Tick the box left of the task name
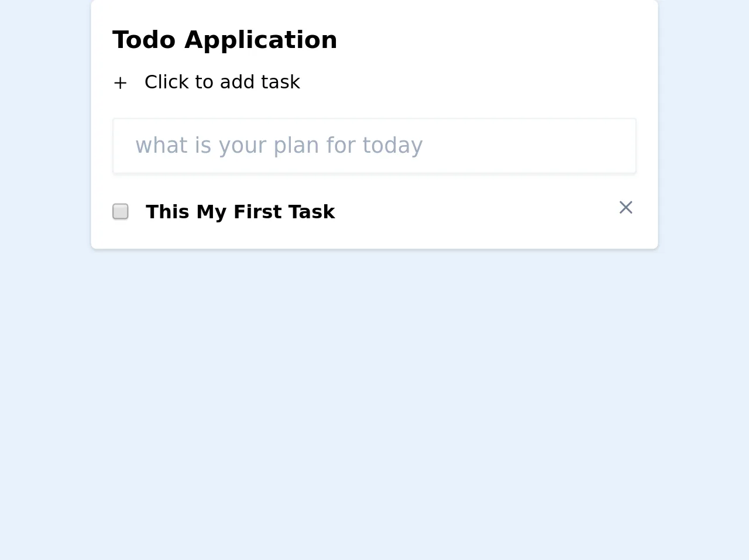This screenshot has height=560, width=749. pyautogui.click(x=121, y=211)
